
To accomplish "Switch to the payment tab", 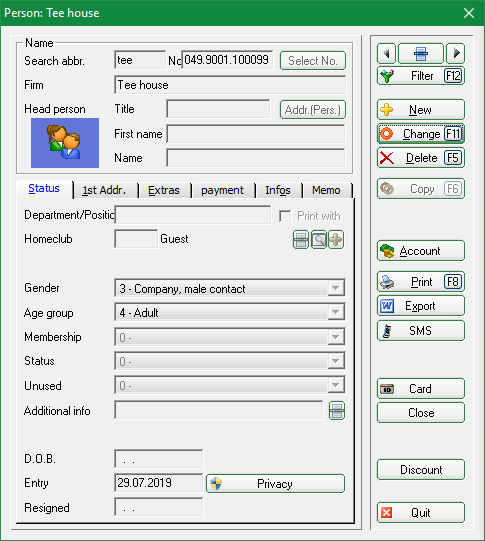I will click(x=222, y=190).
